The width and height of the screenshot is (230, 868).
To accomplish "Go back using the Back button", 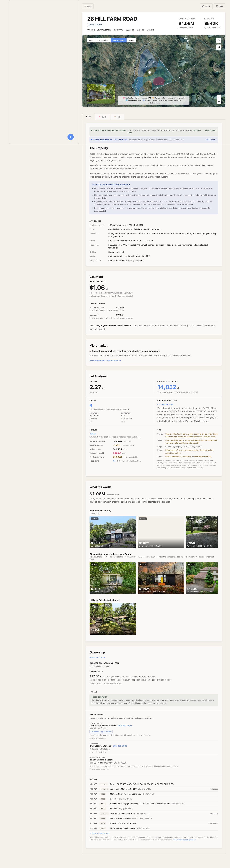I will 88,6.
